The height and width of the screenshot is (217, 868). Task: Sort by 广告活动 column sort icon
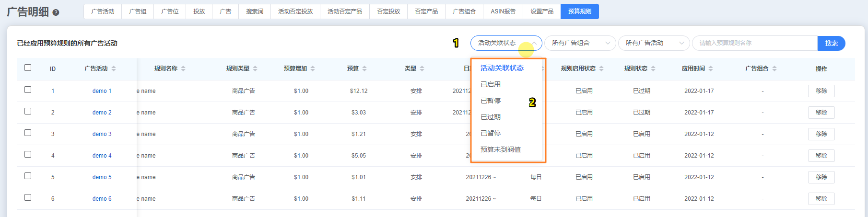click(x=114, y=69)
